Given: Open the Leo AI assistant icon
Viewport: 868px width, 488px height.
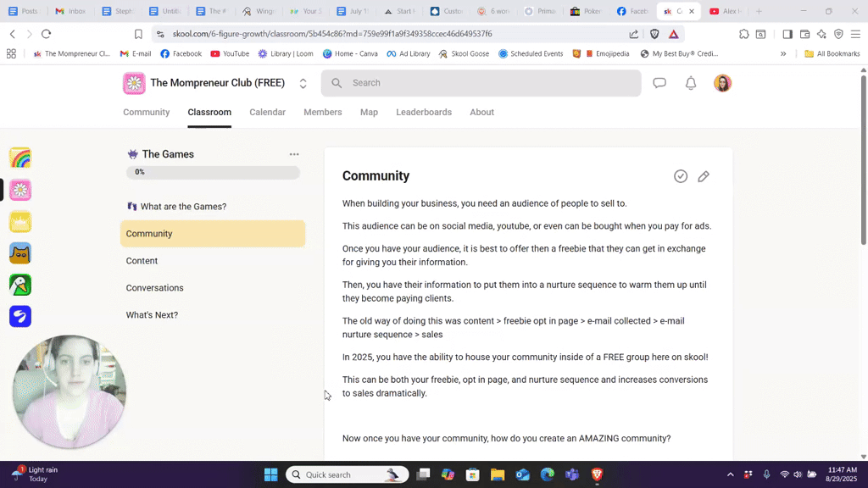Looking at the screenshot, I should [x=821, y=34].
